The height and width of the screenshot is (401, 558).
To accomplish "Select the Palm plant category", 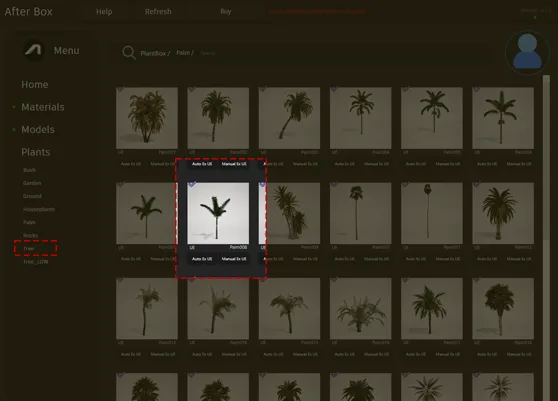I will pyautogui.click(x=29, y=222).
